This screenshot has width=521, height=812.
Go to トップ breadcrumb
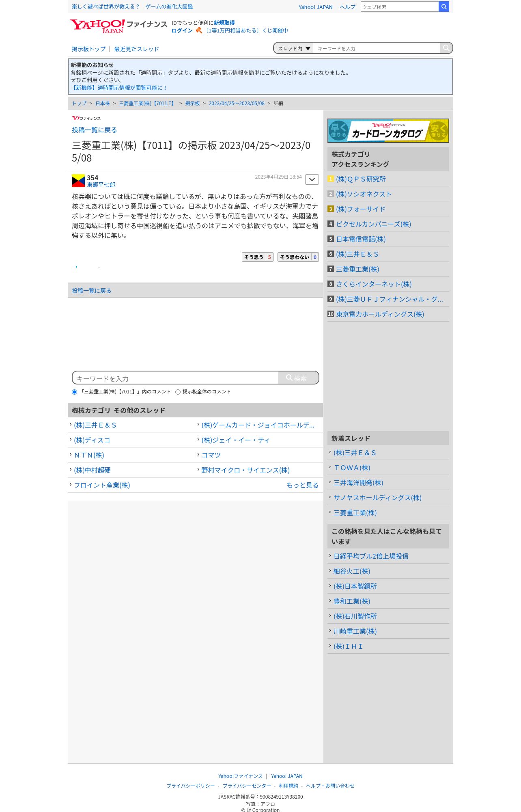79,104
